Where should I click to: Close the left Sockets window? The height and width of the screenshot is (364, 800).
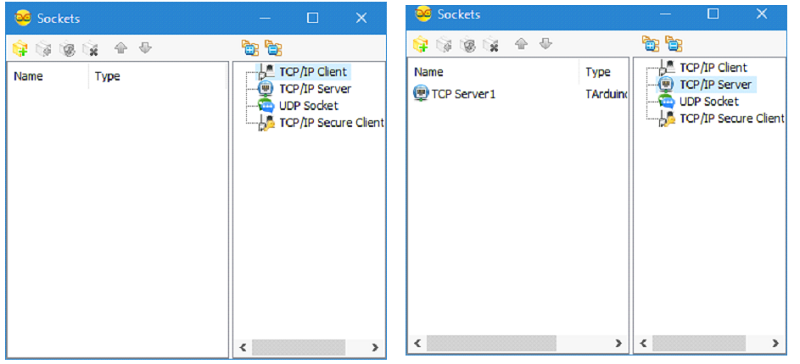[361, 18]
